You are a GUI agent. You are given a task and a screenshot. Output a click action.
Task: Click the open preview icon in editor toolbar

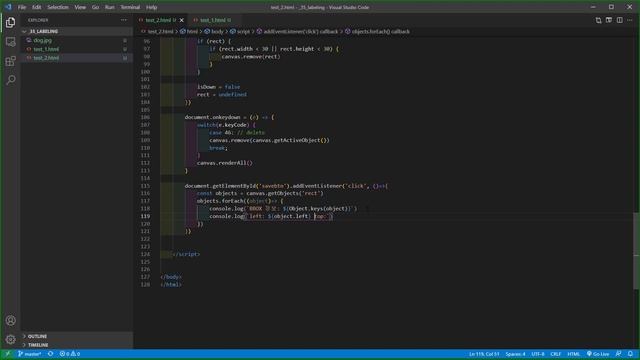tap(609, 20)
